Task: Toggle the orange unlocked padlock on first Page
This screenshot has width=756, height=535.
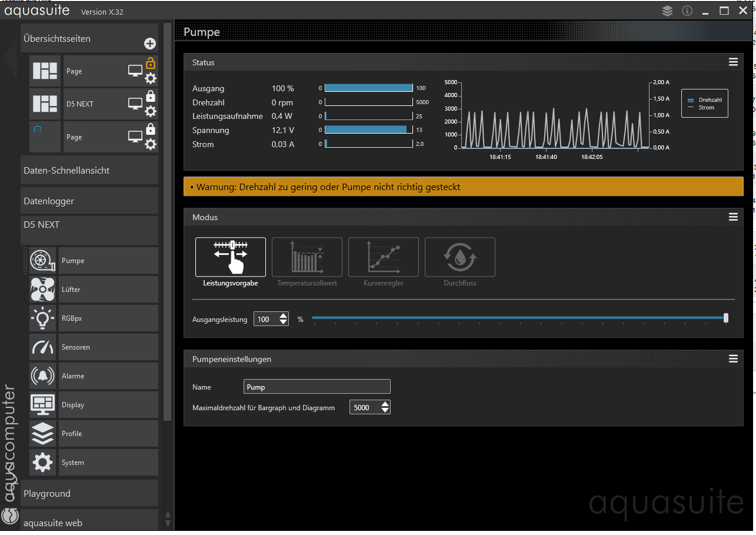Action: tap(151, 63)
